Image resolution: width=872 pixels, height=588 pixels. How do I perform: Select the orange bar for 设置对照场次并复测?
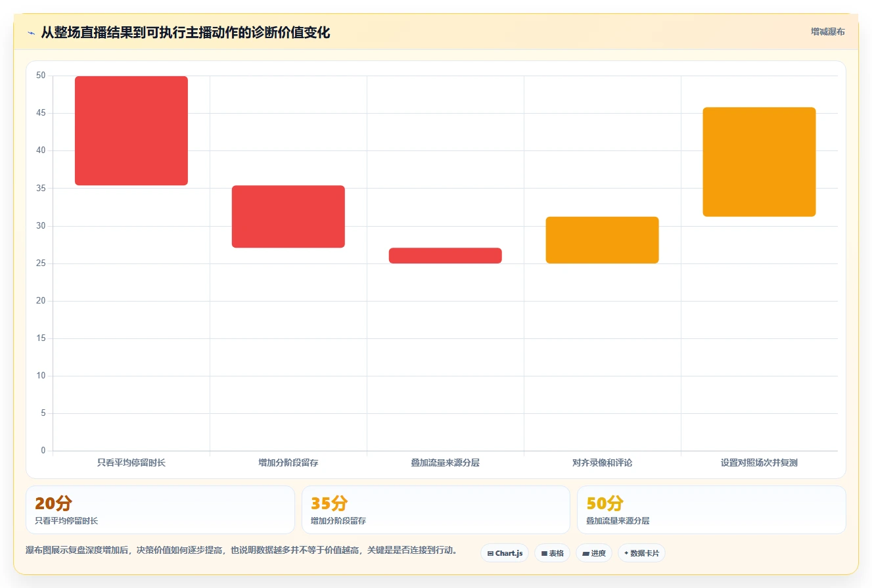[x=760, y=162]
